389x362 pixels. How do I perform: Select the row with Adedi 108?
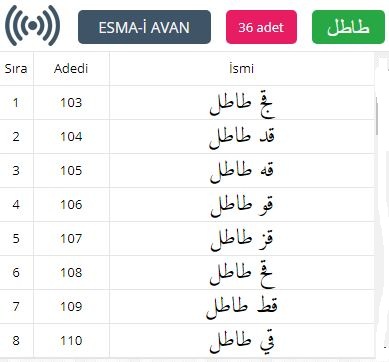[x=187, y=273]
